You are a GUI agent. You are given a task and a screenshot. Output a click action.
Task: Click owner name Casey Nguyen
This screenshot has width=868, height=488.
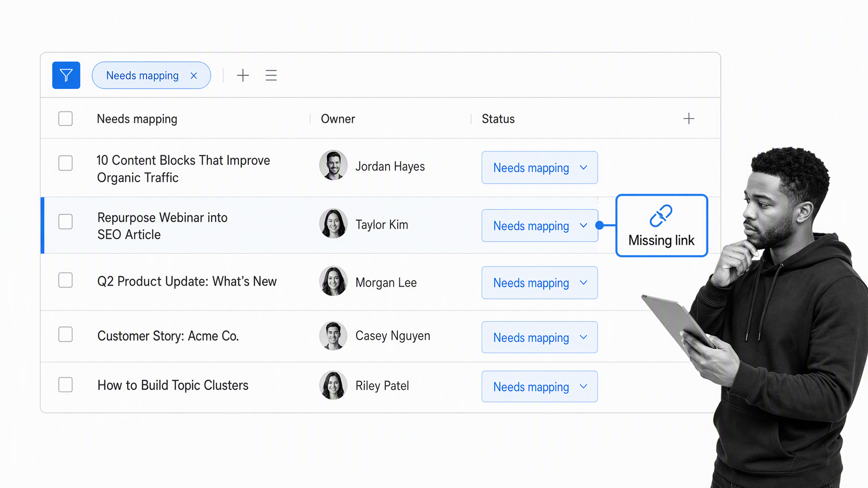(x=393, y=336)
